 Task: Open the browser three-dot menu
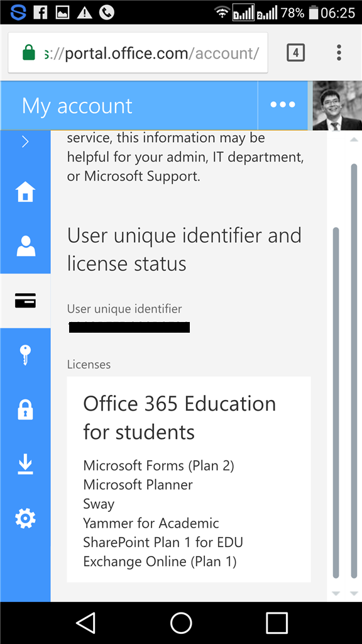pyautogui.click(x=339, y=53)
